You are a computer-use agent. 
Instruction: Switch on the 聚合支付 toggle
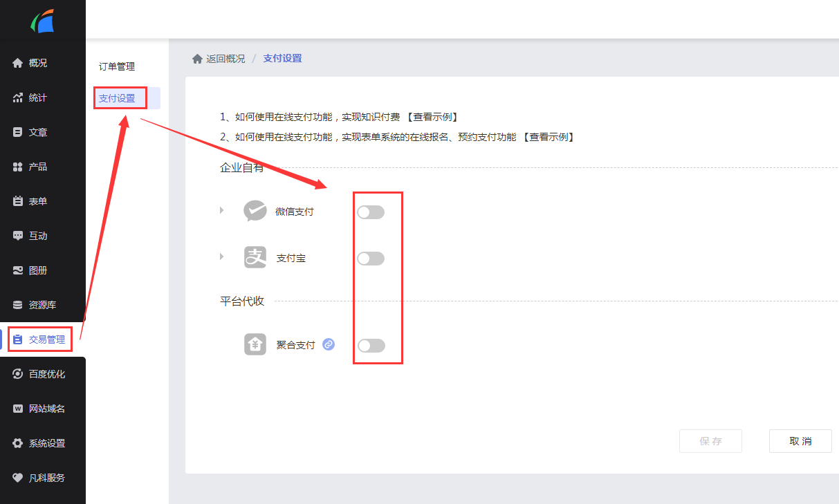(371, 346)
